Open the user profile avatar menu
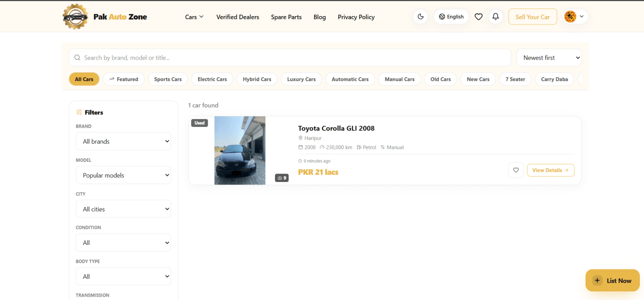The height and width of the screenshot is (300, 644). click(576, 17)
